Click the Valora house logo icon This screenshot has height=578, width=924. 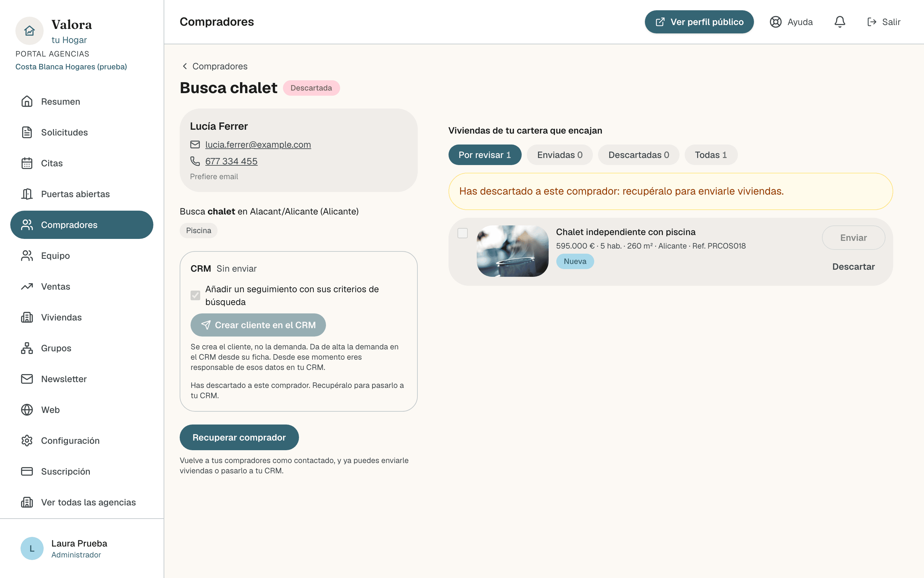(x=30, y=31)
